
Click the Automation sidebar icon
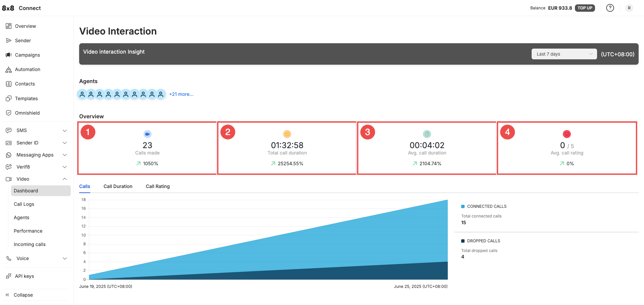click(9, 70)
